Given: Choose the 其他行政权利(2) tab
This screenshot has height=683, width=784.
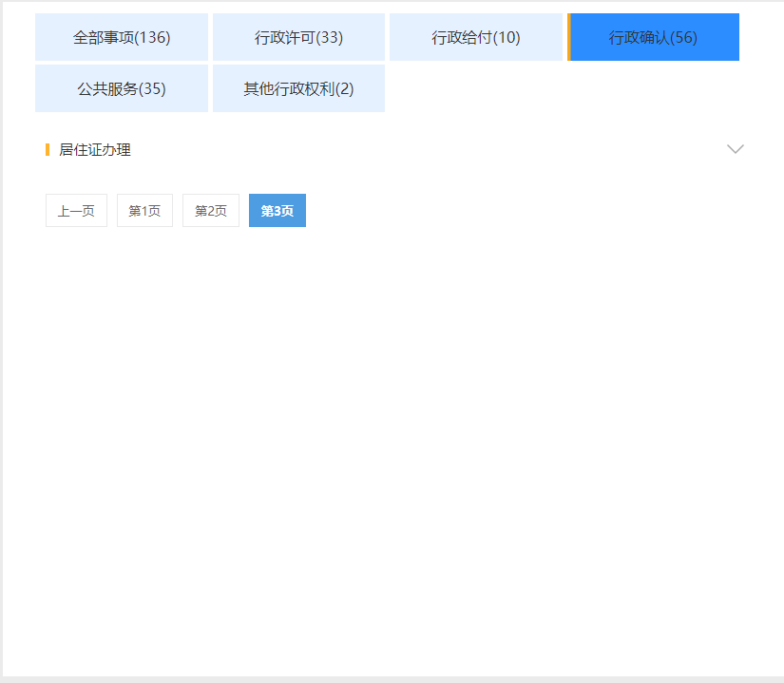Looking at the screenshot, I should [298, 89].
